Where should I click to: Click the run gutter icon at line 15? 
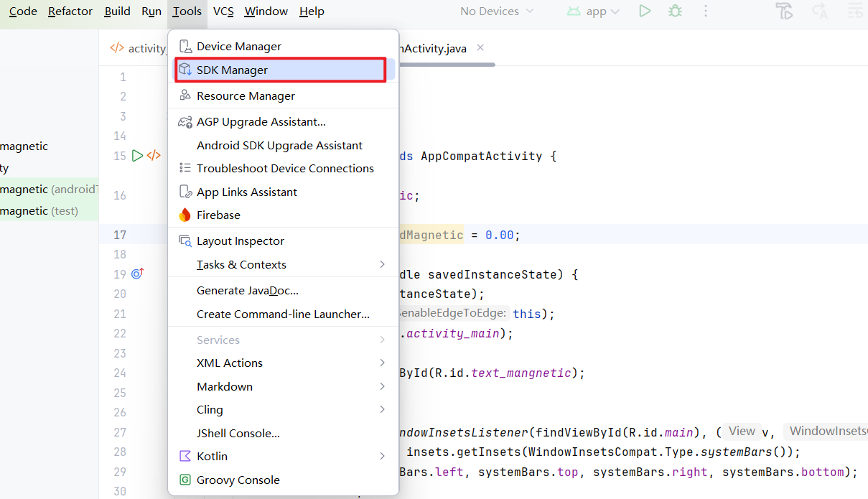click(x=137, y=156)
